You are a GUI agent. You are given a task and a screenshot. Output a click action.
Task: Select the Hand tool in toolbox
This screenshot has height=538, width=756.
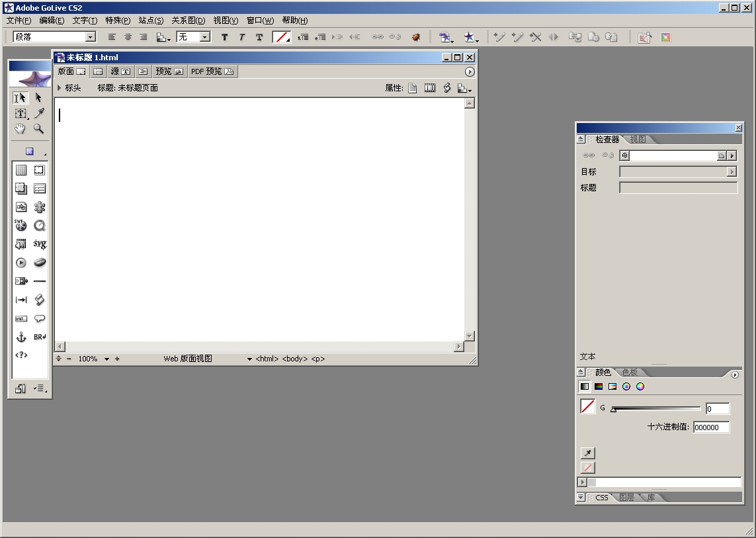click(21, 129)
